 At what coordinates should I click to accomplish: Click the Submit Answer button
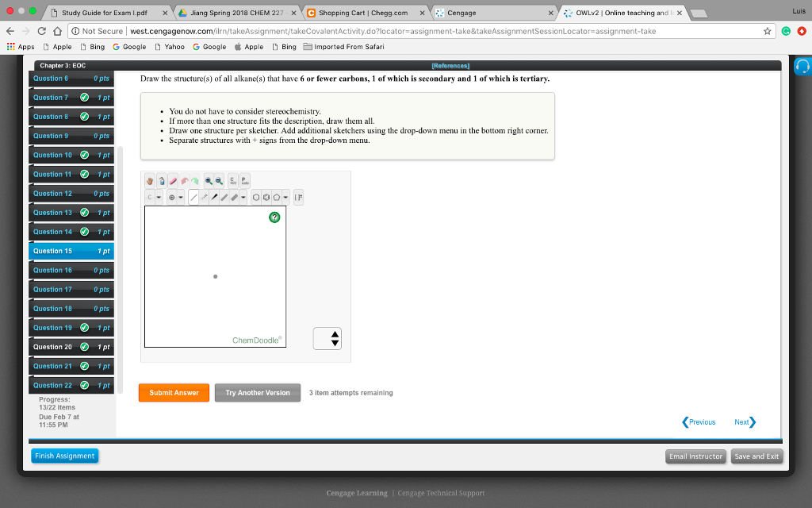pyautogui.click(x=174, y=393)
